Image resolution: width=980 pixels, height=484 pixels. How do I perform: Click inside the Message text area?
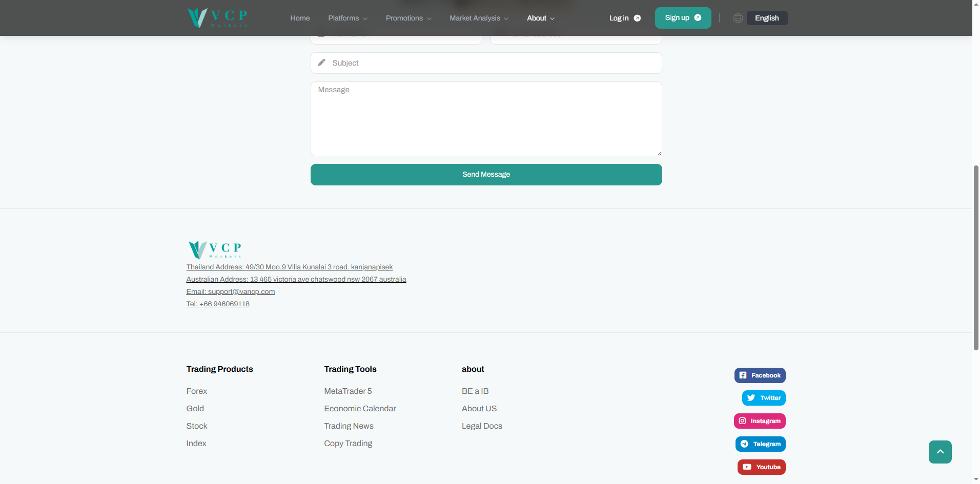(x=486, y=119)
